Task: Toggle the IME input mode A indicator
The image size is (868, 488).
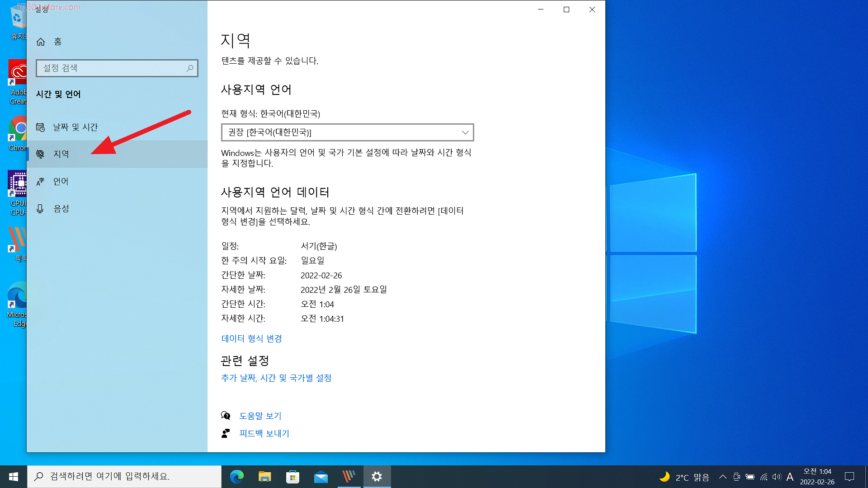Action: [790, 477]
